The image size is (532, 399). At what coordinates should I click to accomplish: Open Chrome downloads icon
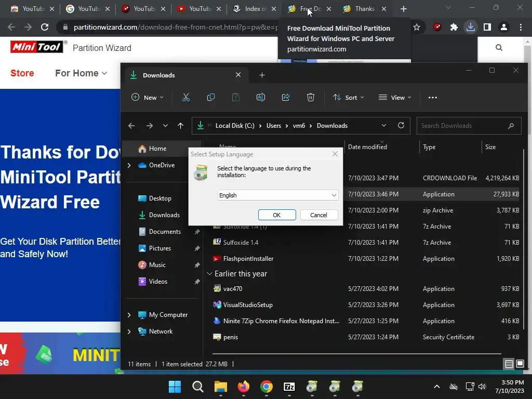471,27
